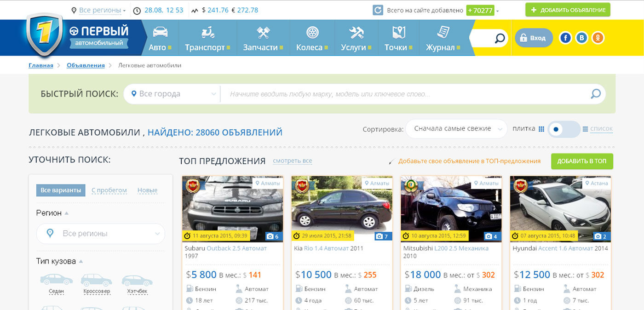This screenshot has height=310, width=644.
Task: Open the Транспорт scooter menu icon
Action: coord(208,33)
